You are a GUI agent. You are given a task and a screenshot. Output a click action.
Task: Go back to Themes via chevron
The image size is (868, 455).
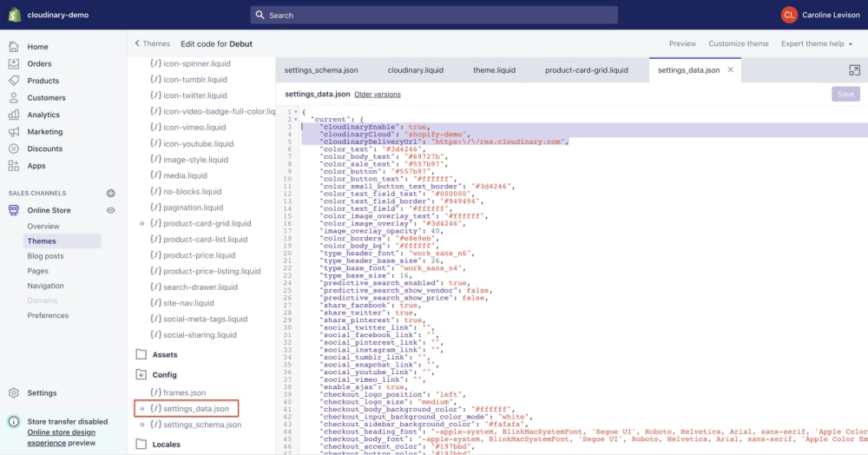pos(137,43)
